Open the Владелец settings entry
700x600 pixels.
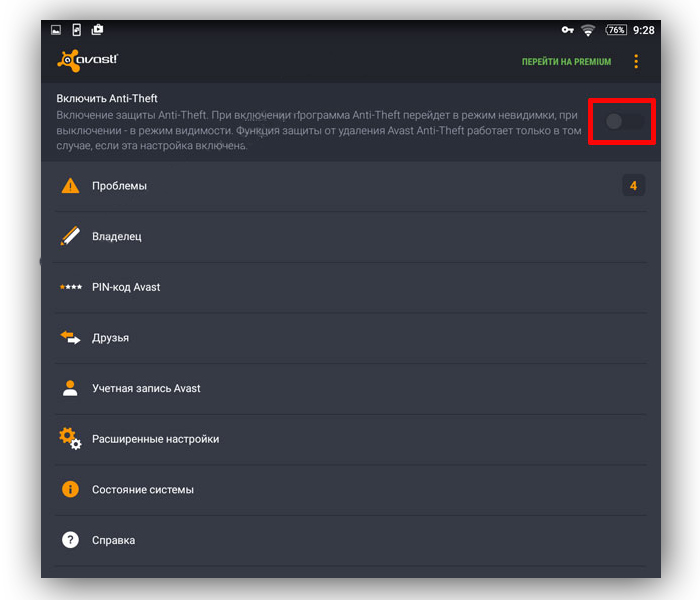click(x=351, y=236)
